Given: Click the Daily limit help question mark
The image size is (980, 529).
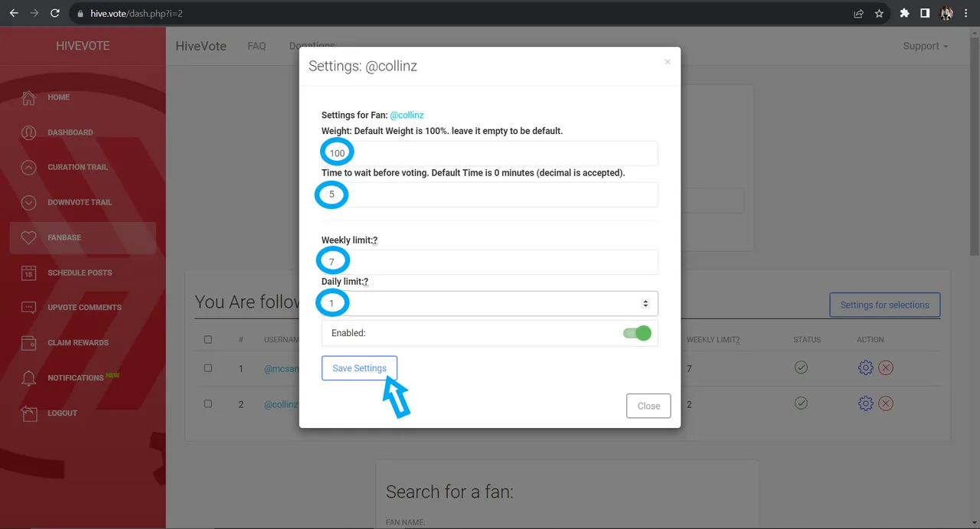Looking at the screenshot, I should tap(366, 282).
